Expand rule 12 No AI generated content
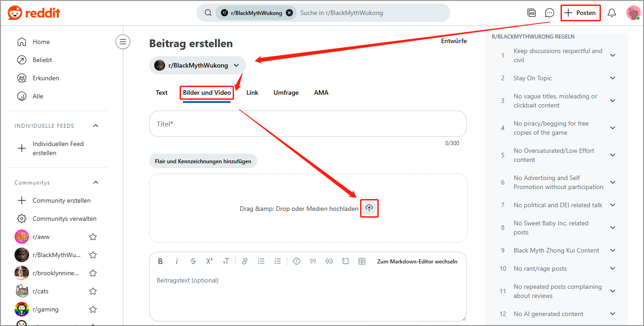The width and height of the screenshot is (644, 326). point(613,314)
